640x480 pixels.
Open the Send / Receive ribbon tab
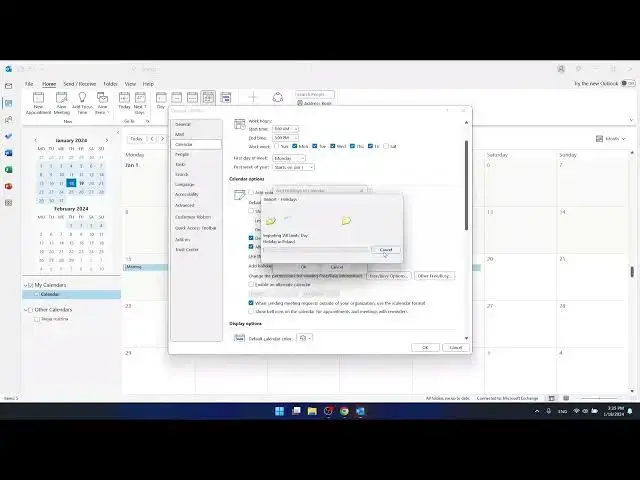click(80, 84)
